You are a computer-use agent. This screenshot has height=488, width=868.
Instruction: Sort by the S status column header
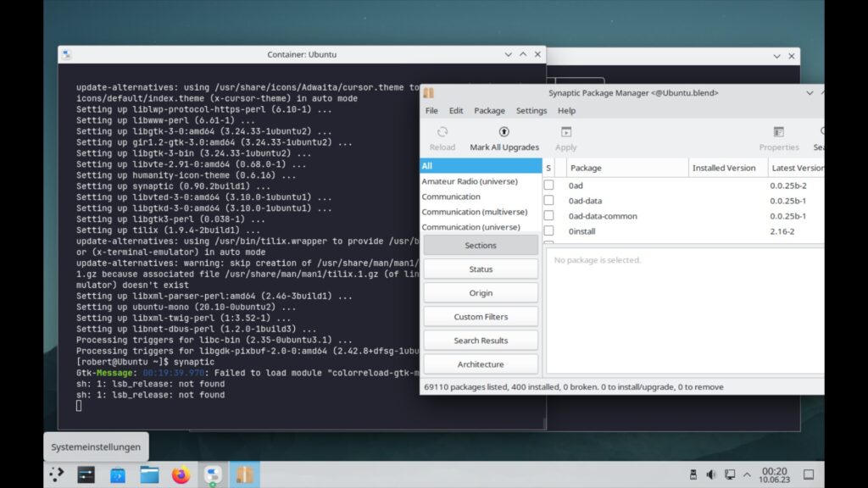548,168
